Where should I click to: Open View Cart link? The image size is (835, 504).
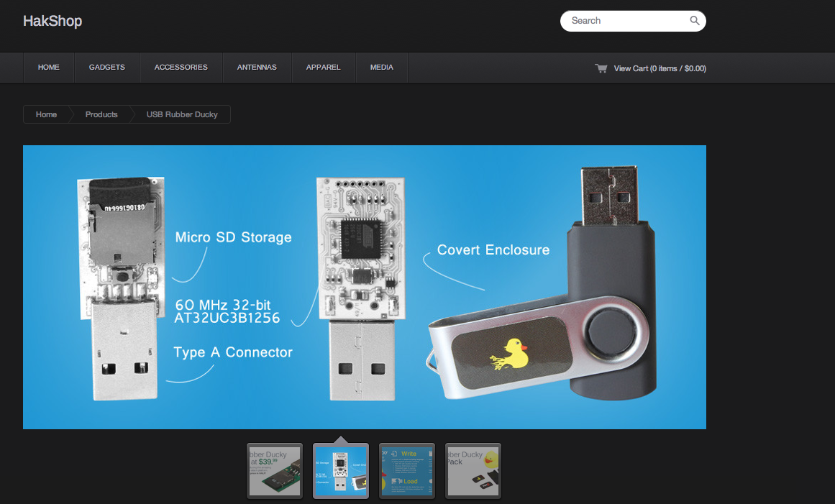point(660,68)
